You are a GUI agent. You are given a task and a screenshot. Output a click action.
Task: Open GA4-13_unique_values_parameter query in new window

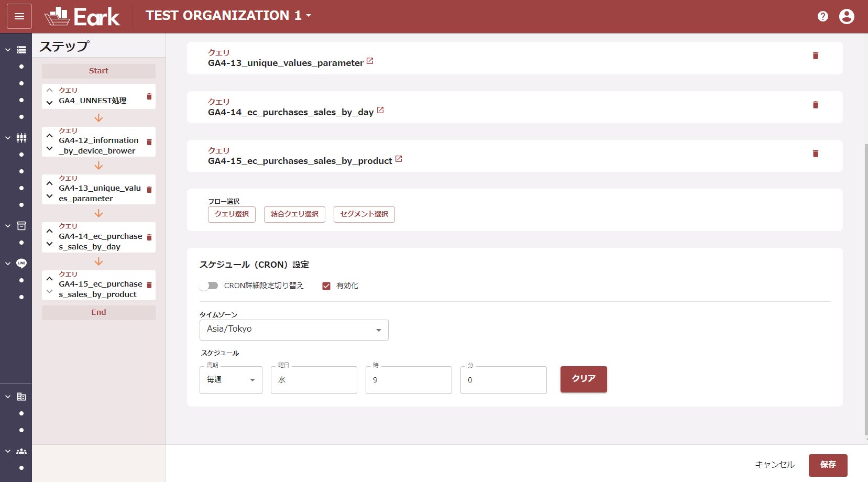[x=370, y=61]
